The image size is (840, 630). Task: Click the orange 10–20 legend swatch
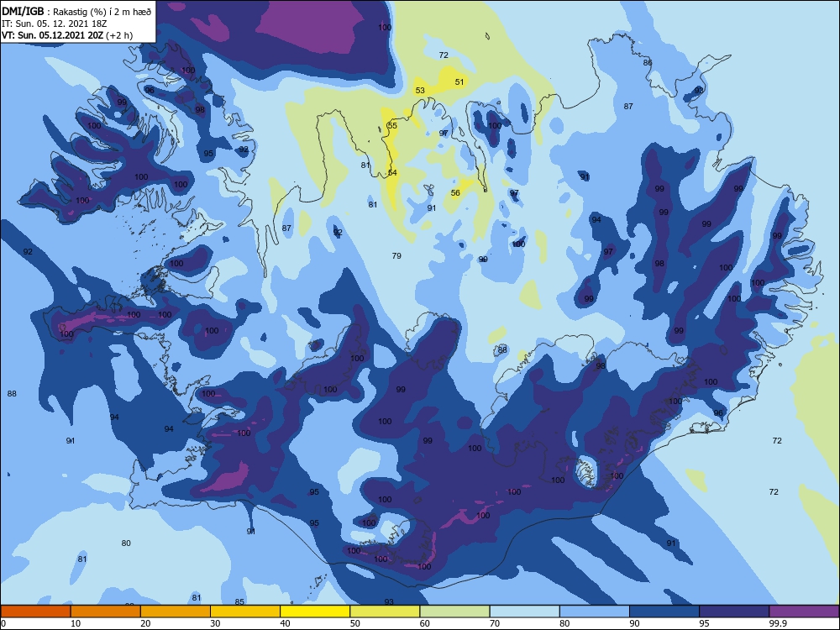pyautogui.click(x=106, y=612)
